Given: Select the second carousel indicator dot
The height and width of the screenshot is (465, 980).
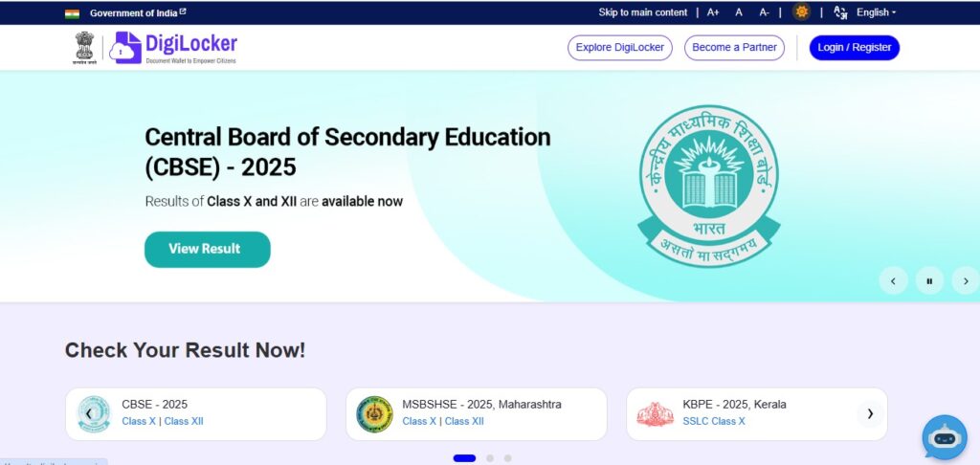Looking at the screenshot, I should (490, 458).
